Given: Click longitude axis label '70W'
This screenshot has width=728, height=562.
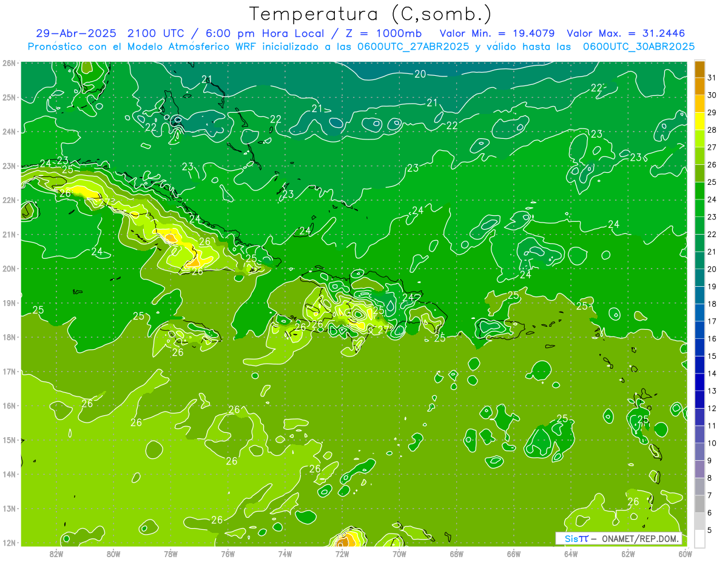Looking at the screenshot, I should point(399,553).
